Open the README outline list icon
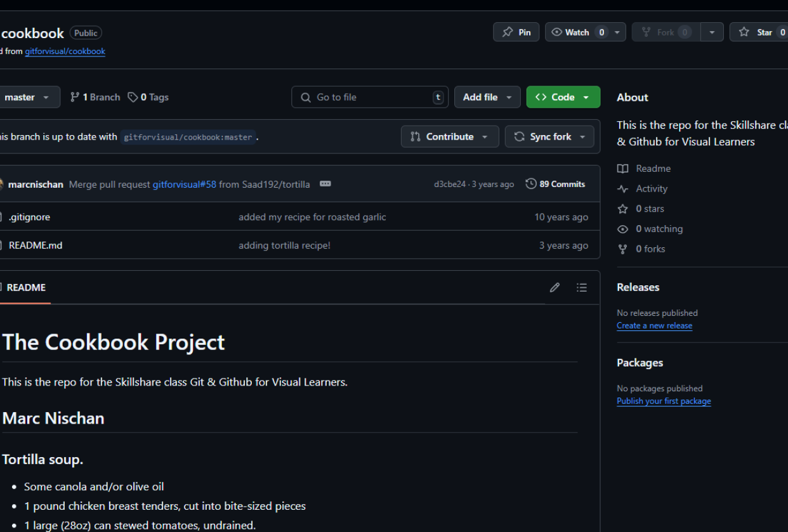Viewport: 788px width, 532px height. 582,288
